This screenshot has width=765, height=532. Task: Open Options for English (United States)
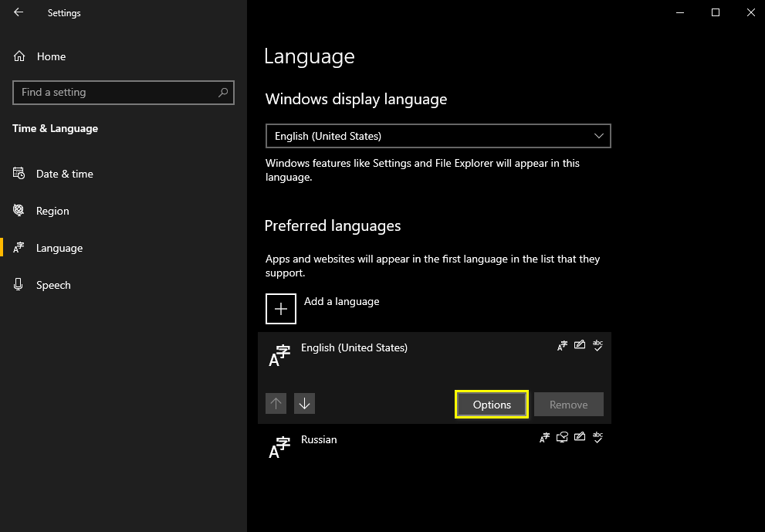pyautogui.click(x=492, y=405)
